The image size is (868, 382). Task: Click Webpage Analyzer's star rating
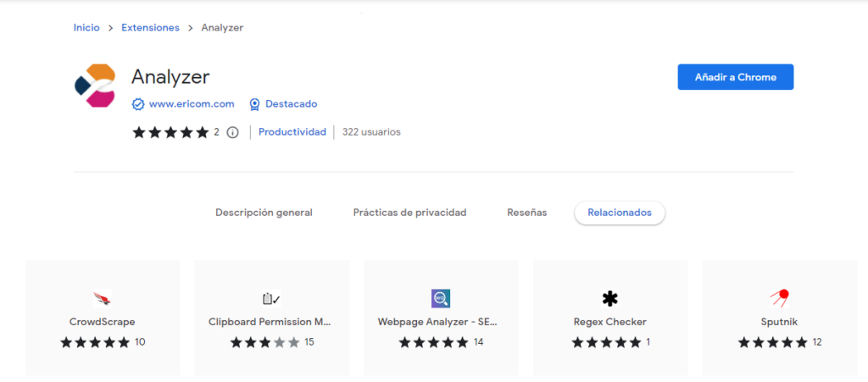click(x=434, y=342)
